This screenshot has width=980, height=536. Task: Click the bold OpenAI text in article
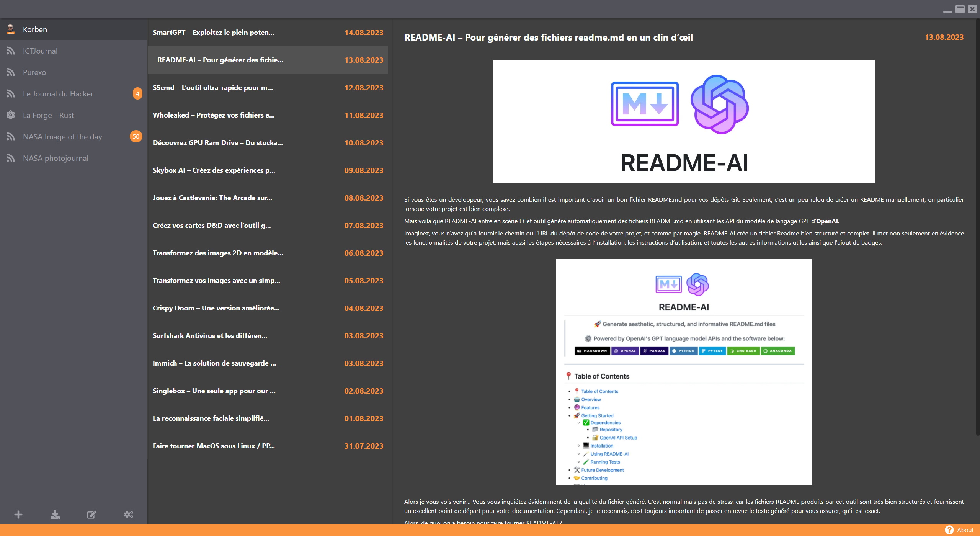pyautogui.click(x=827, y=221)
